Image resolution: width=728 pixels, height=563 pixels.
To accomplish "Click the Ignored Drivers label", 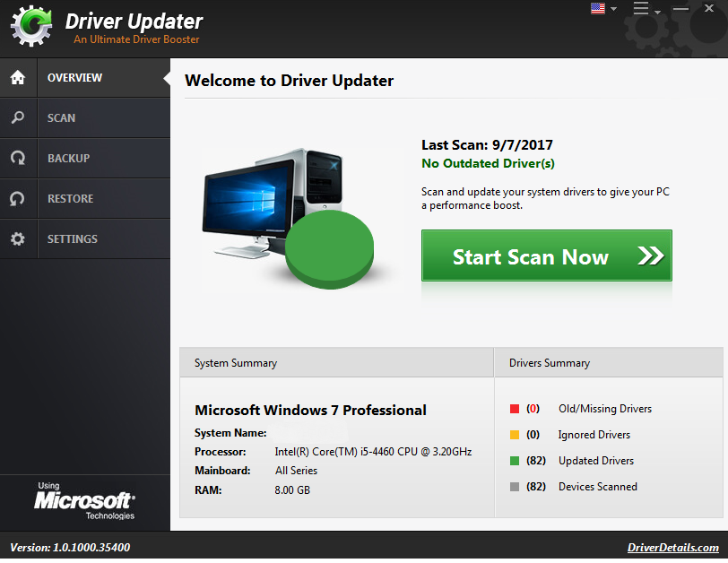I will point(594,435).
